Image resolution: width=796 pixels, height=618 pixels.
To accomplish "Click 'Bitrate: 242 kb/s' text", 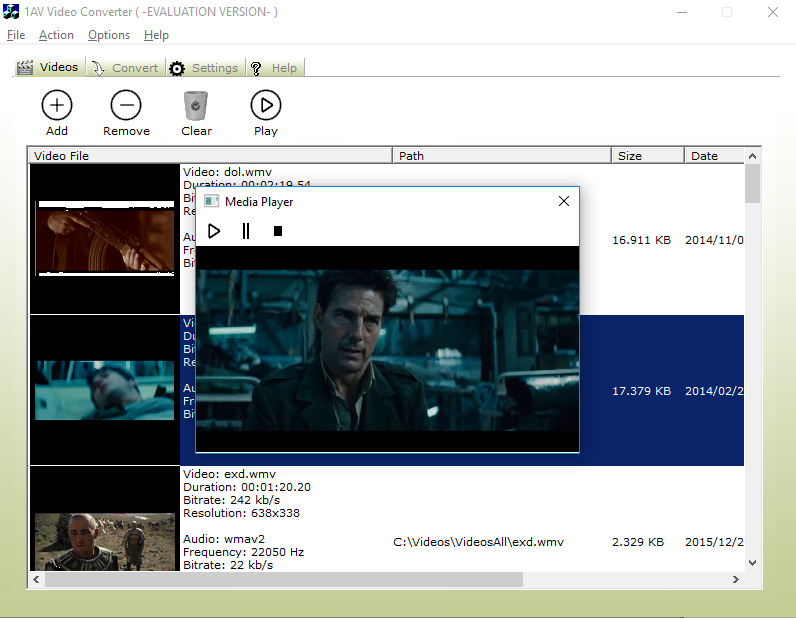I will (x=231, y=500).
